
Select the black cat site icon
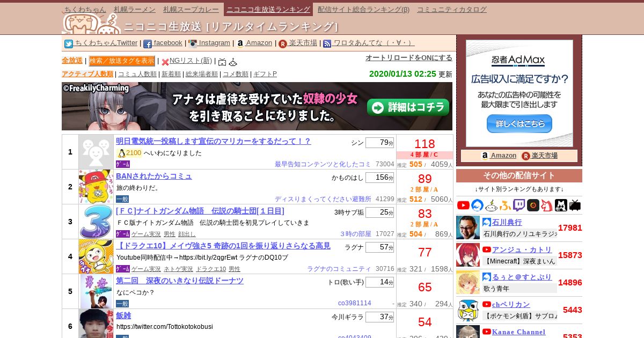point(561,205)
